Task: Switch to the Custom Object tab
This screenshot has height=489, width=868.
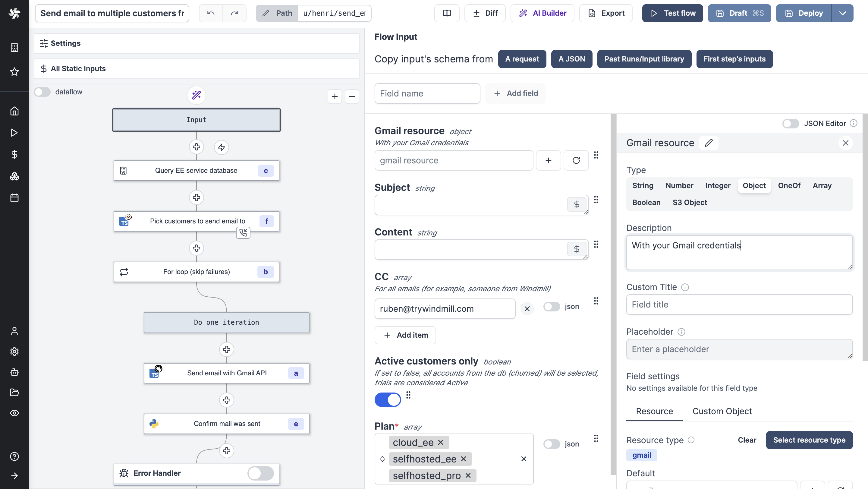Action: 722,411
